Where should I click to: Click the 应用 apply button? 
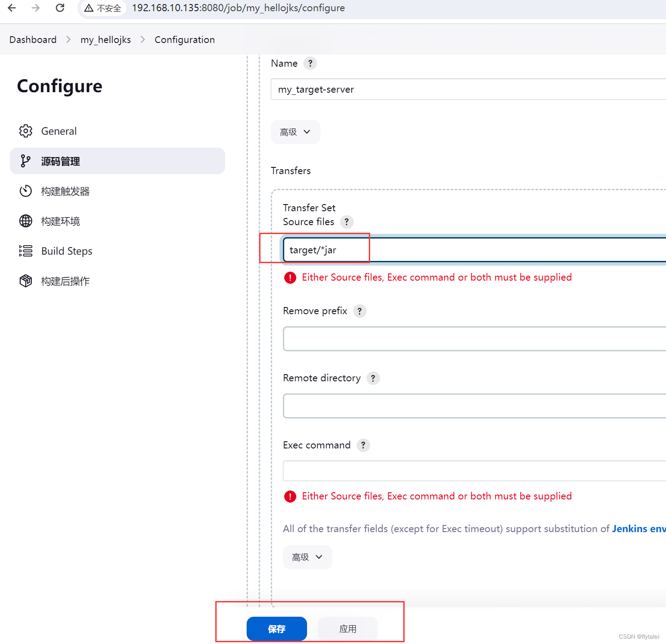pyautogui.click(x=348, y=629)
